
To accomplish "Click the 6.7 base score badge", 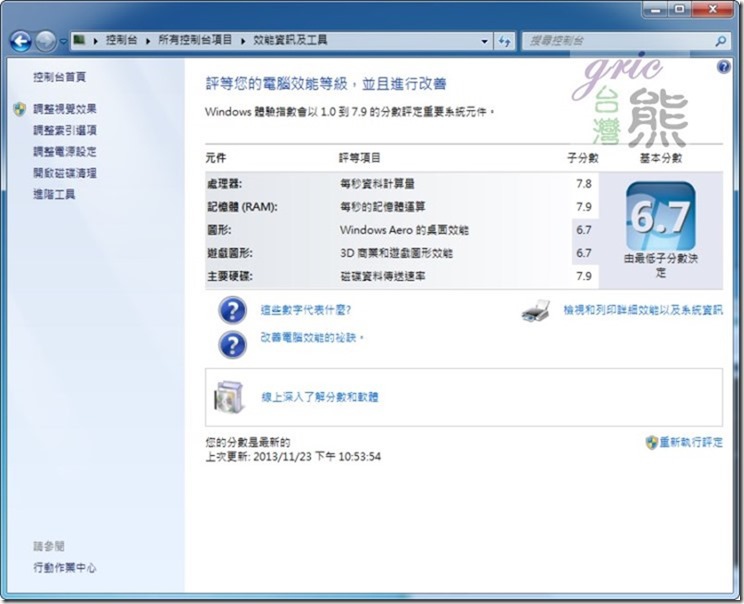I will tap(660, 217).
